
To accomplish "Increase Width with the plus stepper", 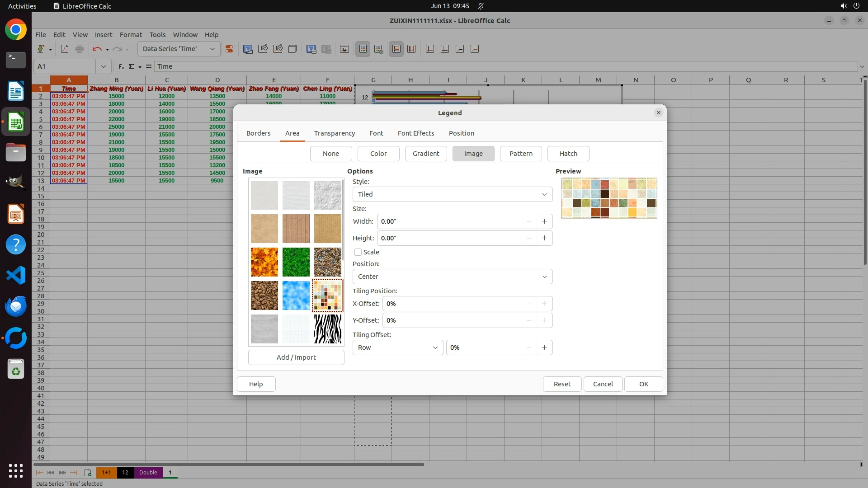I will click(x=544, y=221).
